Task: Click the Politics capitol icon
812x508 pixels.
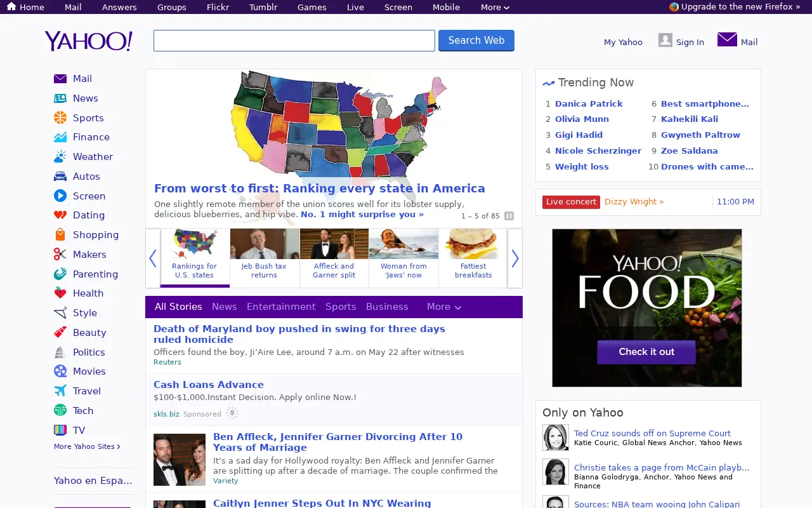Action: 60,352
